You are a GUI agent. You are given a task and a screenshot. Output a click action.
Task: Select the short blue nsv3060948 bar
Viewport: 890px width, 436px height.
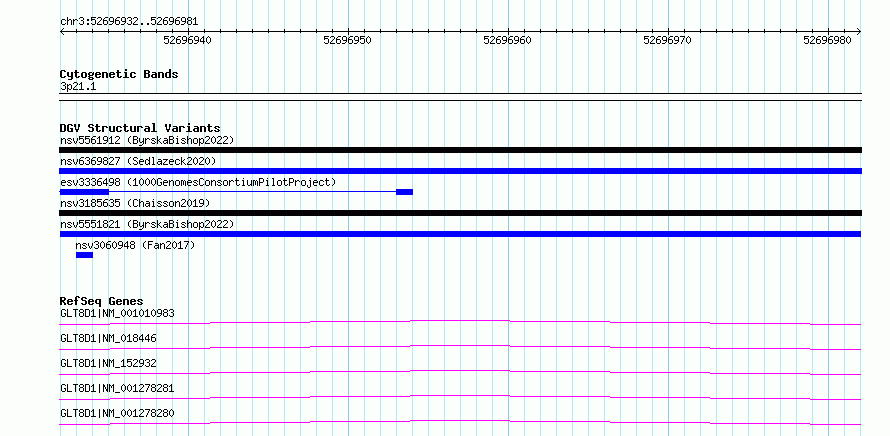point(84,255)
